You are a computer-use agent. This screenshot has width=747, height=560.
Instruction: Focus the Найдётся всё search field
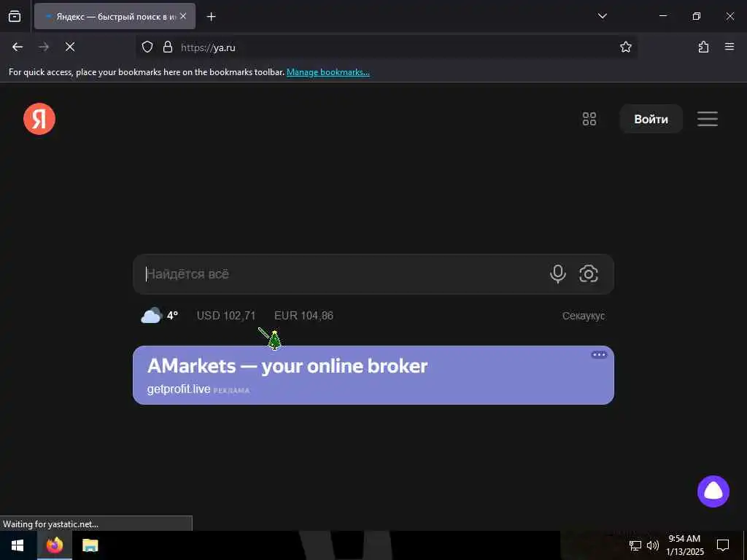pyautogui.click(x=343, y=274)
